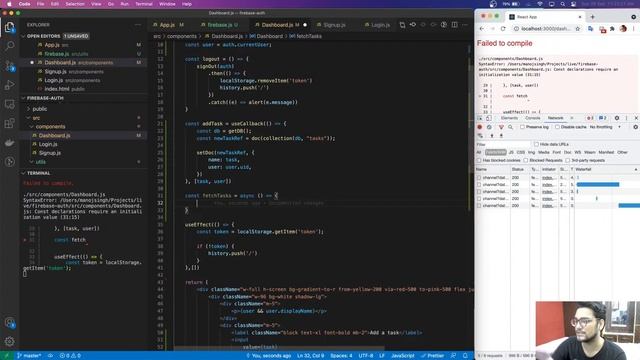640x360 pixels.
Task: Filter network by JS
Action: [511, 152]
